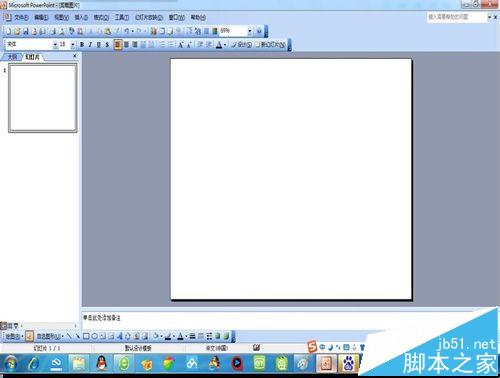Open the 自选图形 AutoShapes menu
The width and height of the screenshot is (500, 378).
pyautogui.click(x=50, y=336)
